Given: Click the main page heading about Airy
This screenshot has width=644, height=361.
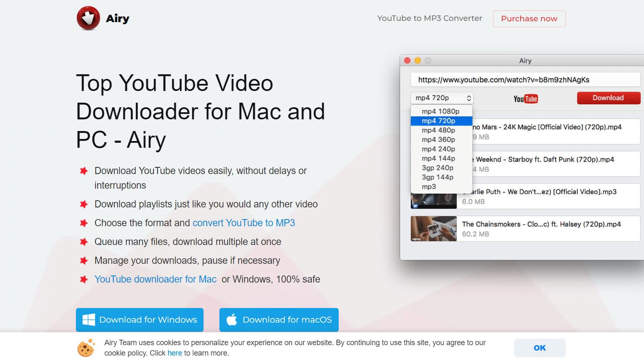Looking at the screenshot, I should coord(201,111).
